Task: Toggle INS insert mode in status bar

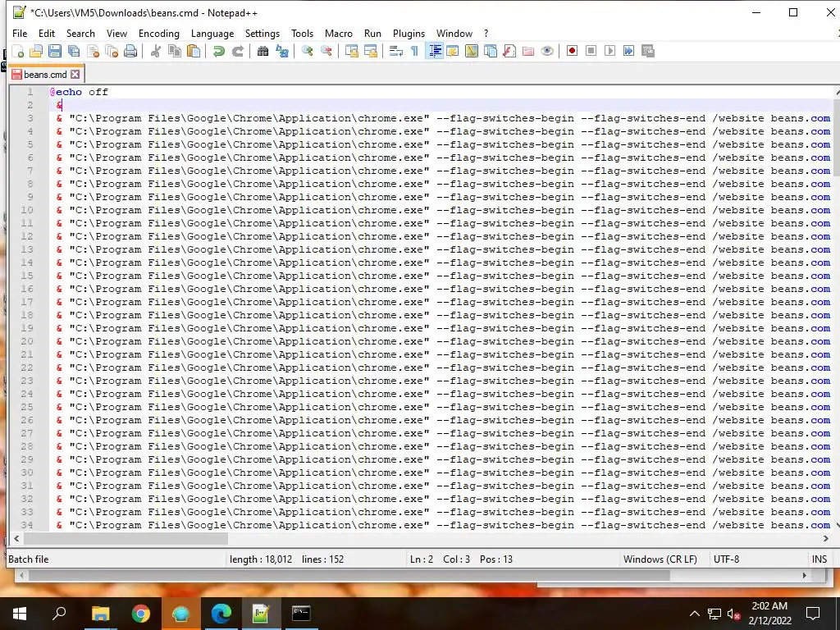Action: point(819,559)
